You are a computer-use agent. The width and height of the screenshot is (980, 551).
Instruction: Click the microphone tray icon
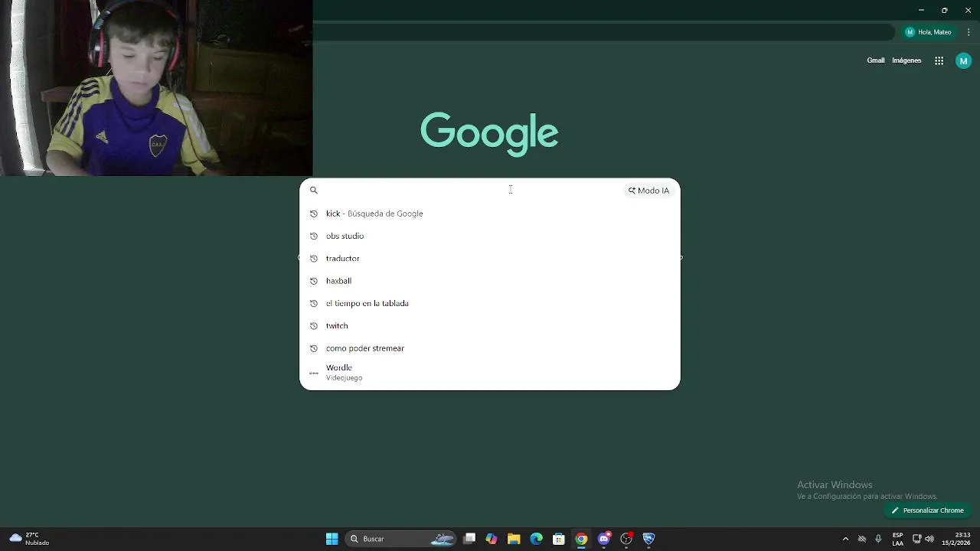tap(878, 539)
